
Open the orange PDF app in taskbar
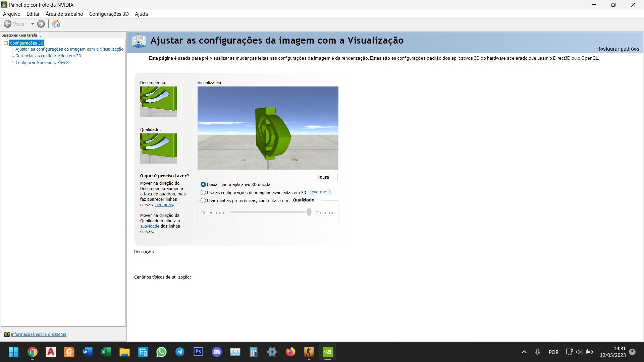(69, 352)
